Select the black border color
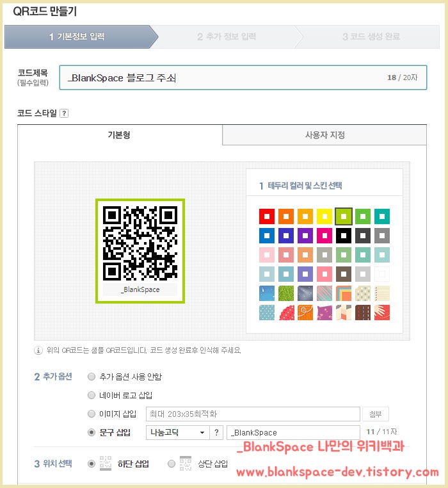Image resolution: width=448 pixels, height=488 pixels. click(x=344, y=236)
